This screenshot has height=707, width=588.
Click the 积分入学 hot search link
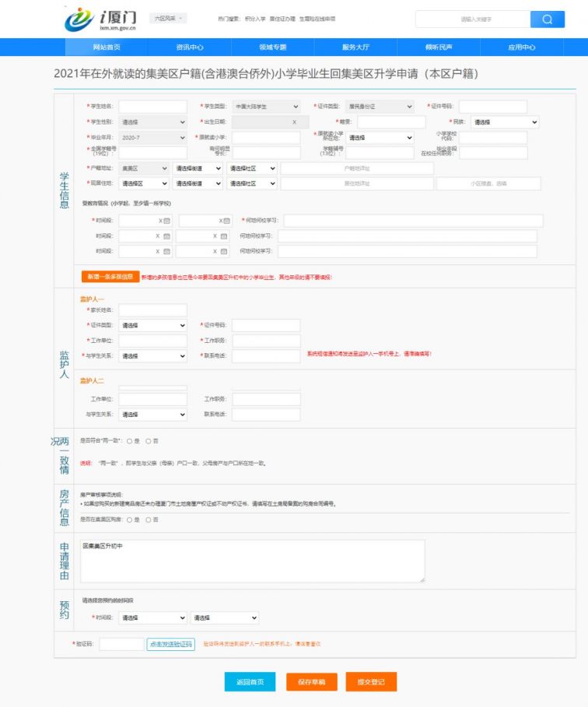[255, 19]
